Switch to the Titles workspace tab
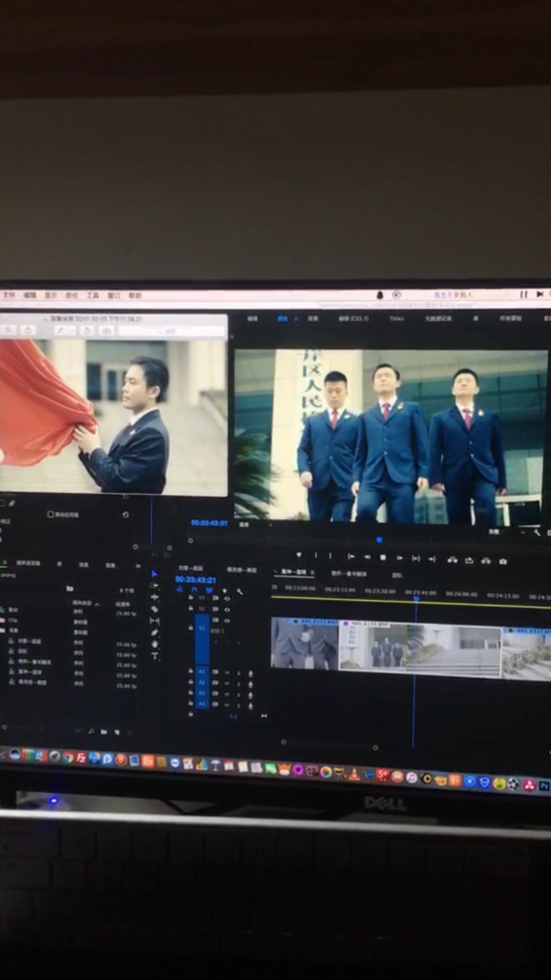This screenshot has width=551, height=980. pos(396,318)
